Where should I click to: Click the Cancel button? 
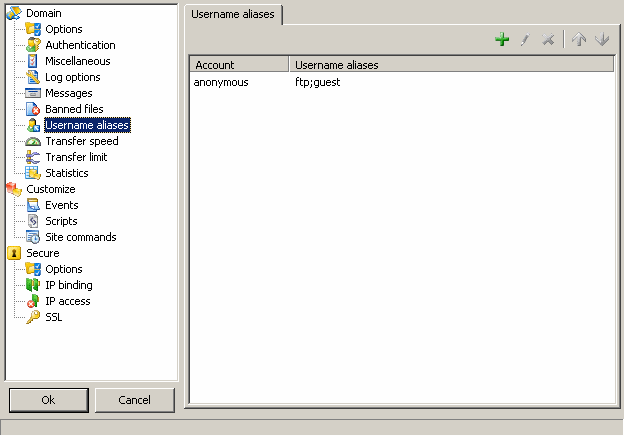coord(135,400)
